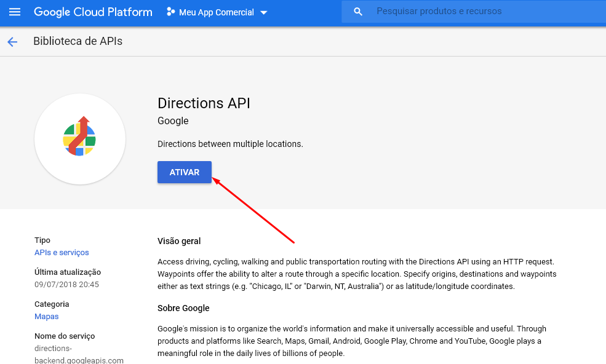This screenshot has width=606, height=364.
Task: Click the date 09/07/2018 20:45
Action: click(66, 285)
